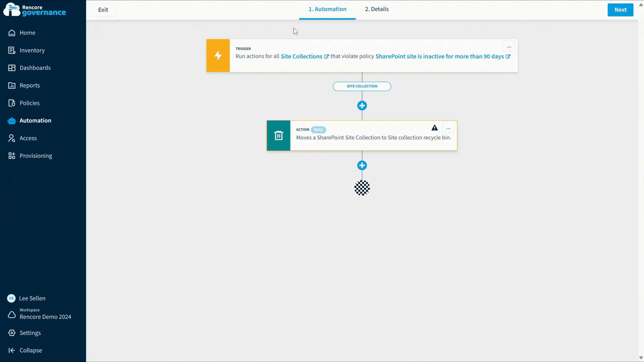Select the Inventory icon in sidebar
644x362 pixels.
(x=11, y=50)
